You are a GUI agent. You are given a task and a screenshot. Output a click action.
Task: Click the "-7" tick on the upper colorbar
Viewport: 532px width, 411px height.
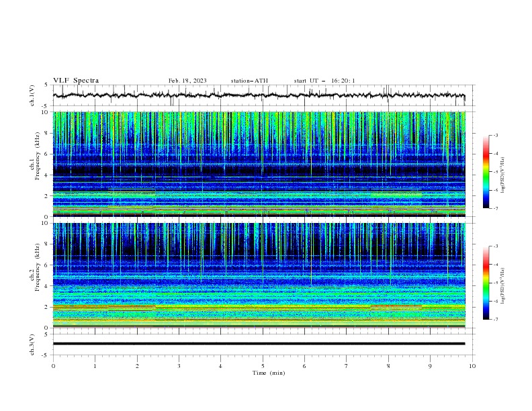pyautogui.click(x=495, y=208)
